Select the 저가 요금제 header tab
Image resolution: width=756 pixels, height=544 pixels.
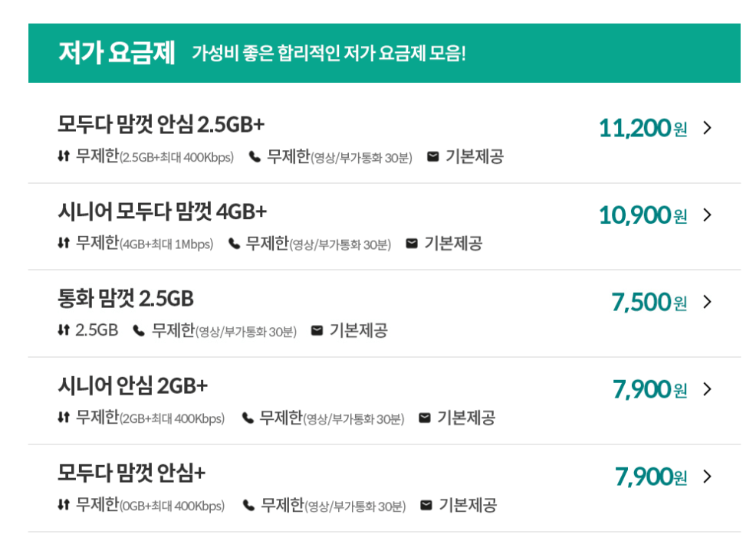(119, 51)
